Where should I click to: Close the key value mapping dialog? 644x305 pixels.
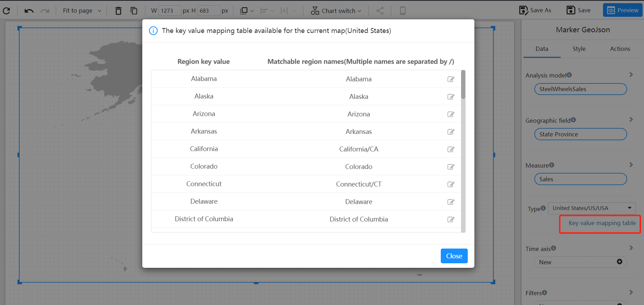point(454,256)
